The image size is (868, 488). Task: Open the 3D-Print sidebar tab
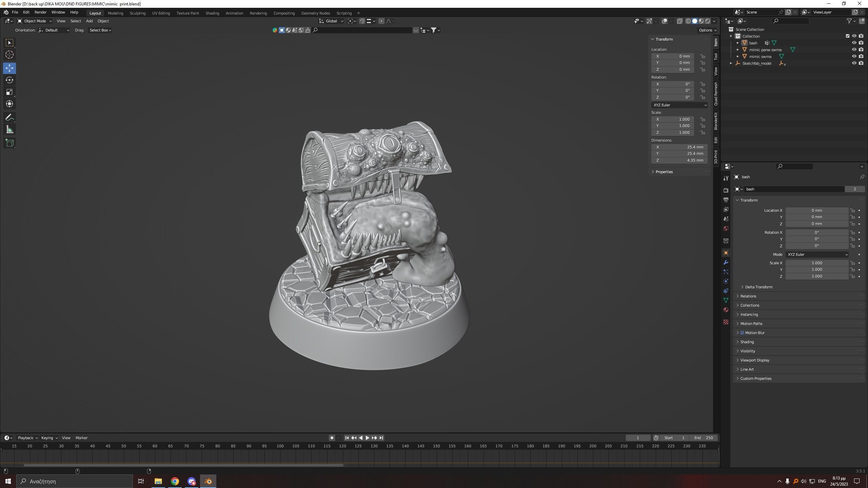click(716, 157)
